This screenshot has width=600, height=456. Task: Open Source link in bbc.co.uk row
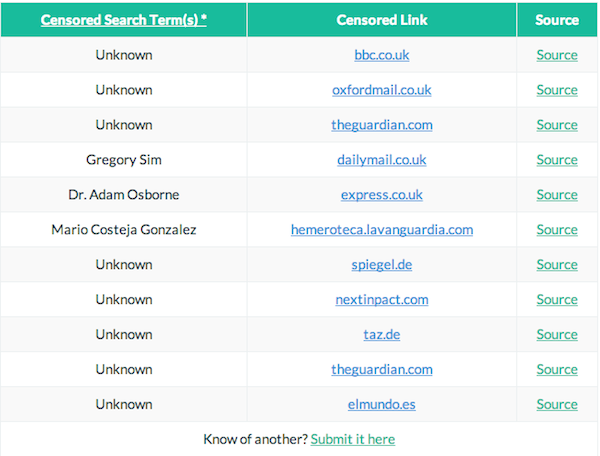[557, 55]
